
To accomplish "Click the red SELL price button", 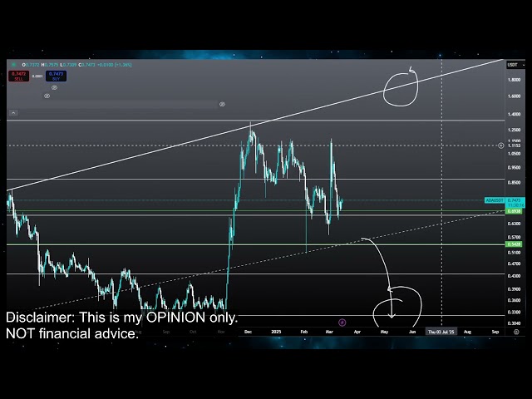I will click(17, 76).
